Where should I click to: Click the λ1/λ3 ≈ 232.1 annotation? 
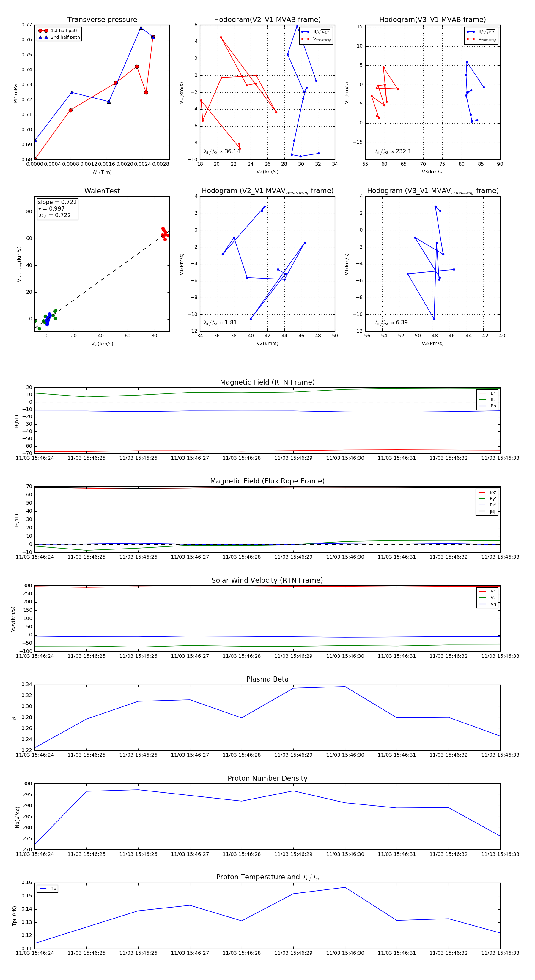click(x=393, y=151)
